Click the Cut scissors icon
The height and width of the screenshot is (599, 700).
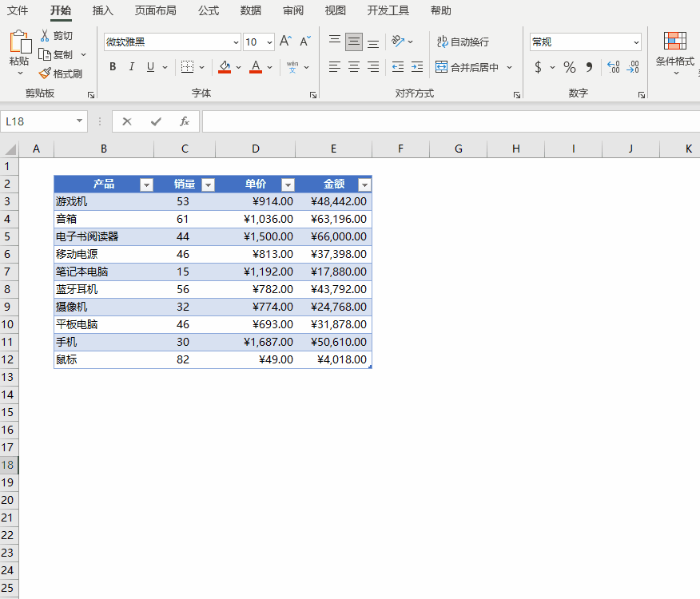point(45,36)
